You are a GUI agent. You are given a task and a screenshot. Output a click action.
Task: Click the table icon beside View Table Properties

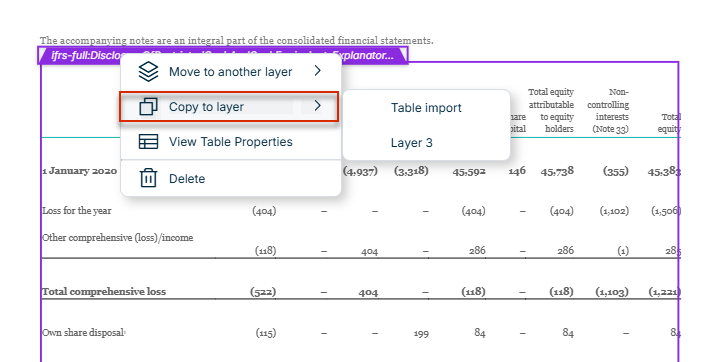pyautogui.click(x=148, y=142)
